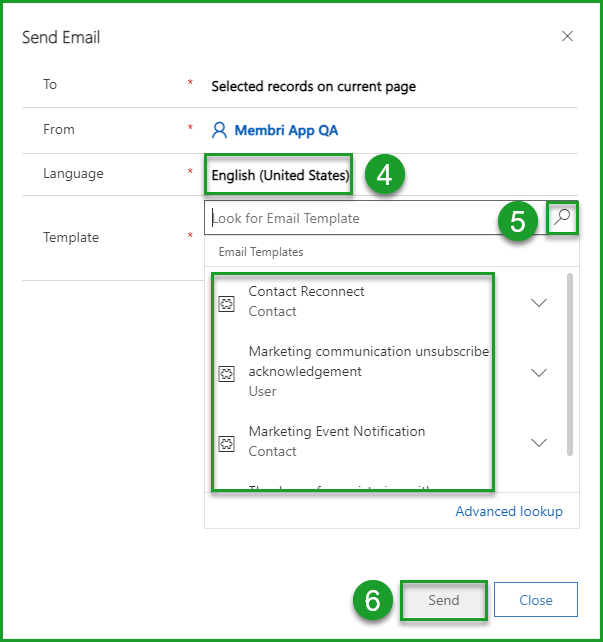
Task: Click the Close button at bottom
Action: (536, 600)
